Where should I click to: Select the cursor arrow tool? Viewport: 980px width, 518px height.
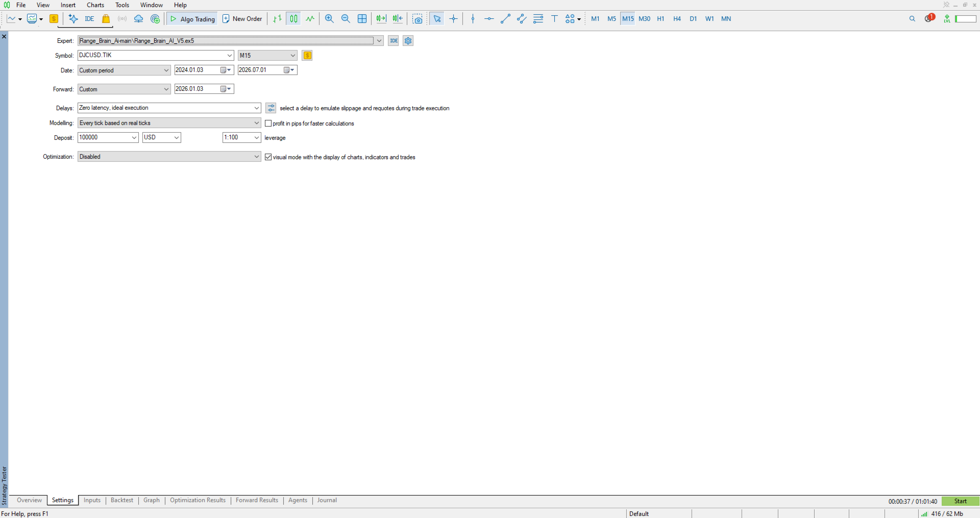point(437,19)
